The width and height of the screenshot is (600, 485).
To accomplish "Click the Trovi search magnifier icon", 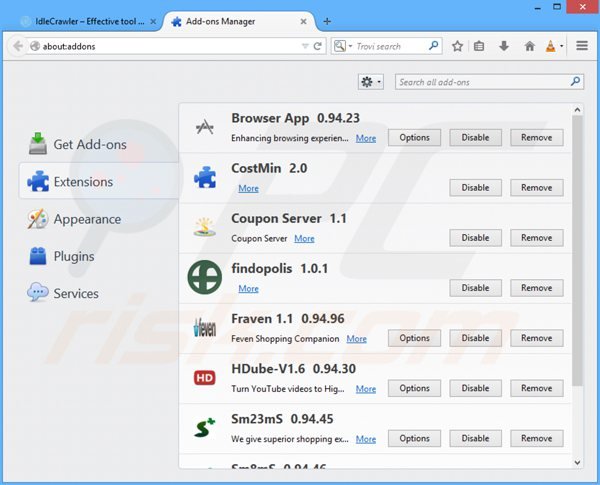I will tap(433, 46).
